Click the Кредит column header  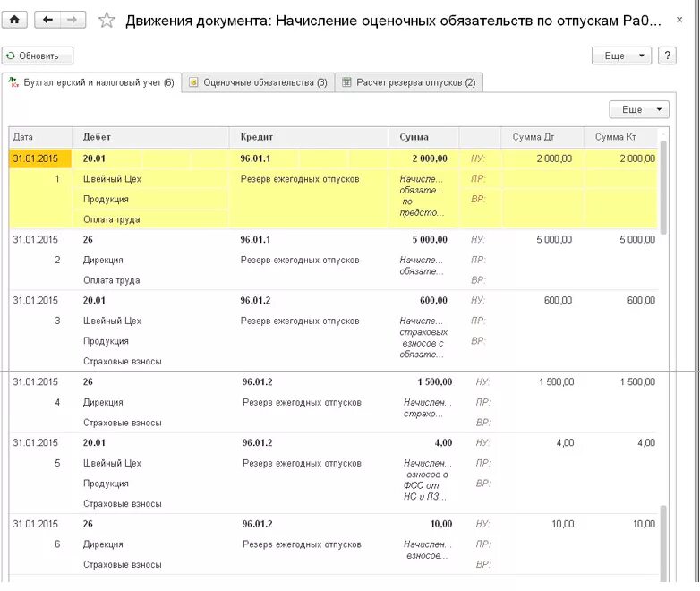pos(309,137)
